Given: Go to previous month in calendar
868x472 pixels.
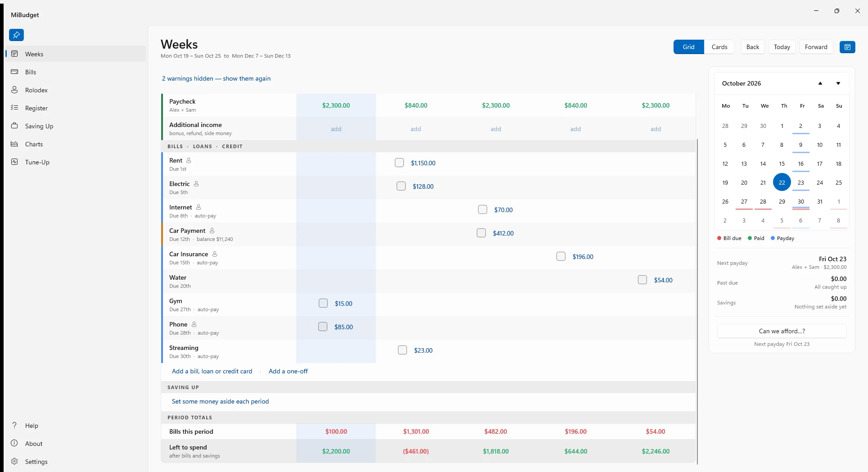Looking at the screenshot, I should click(x=820, y=83).
